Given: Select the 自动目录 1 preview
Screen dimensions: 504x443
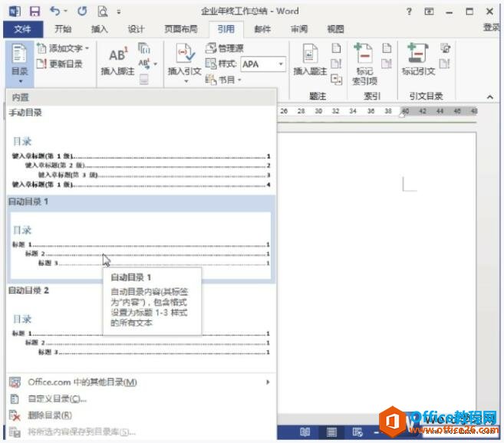Looking at the screenshot, I should (141, 246).
